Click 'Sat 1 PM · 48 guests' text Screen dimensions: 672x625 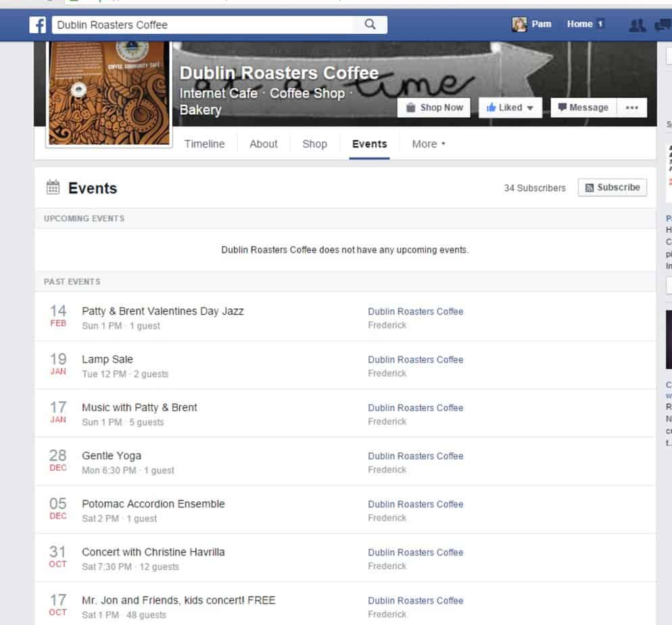[124, 615]
